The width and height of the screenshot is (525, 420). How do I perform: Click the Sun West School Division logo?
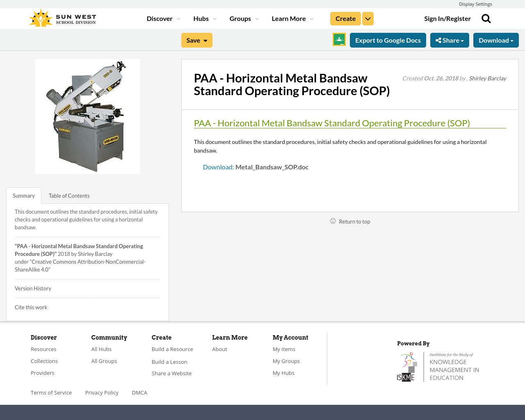tap(62, 17)
